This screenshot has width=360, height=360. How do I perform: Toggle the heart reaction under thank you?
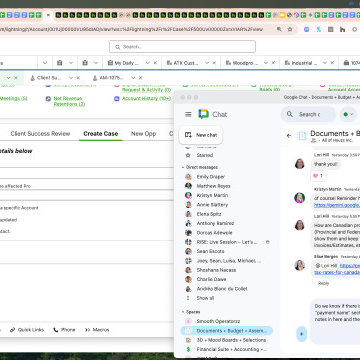[317, 176]
